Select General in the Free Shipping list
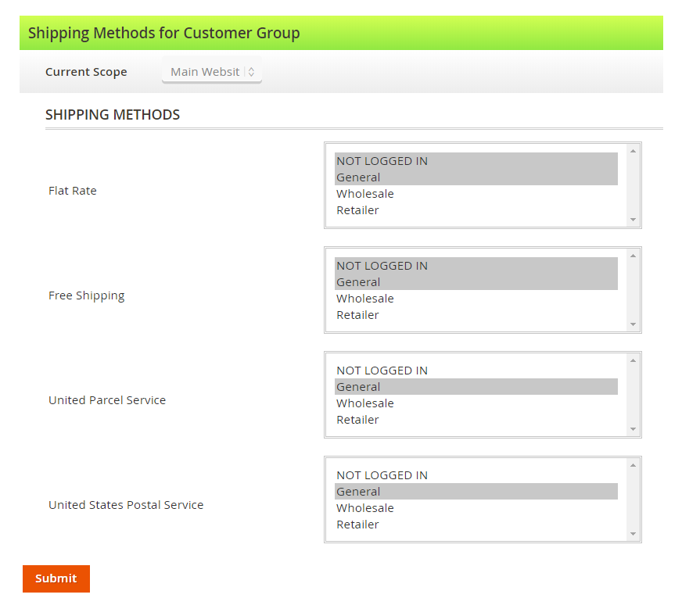 coord(357,281)
